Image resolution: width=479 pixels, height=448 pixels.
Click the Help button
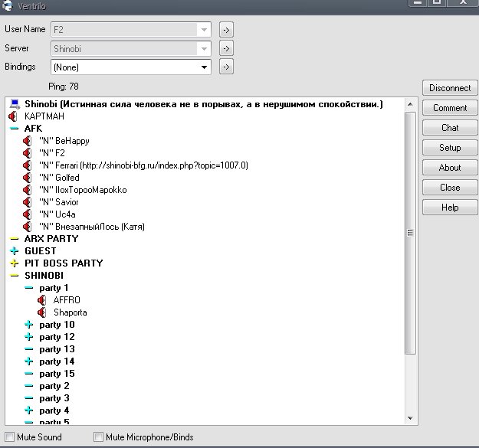click(x=450, y=208)
